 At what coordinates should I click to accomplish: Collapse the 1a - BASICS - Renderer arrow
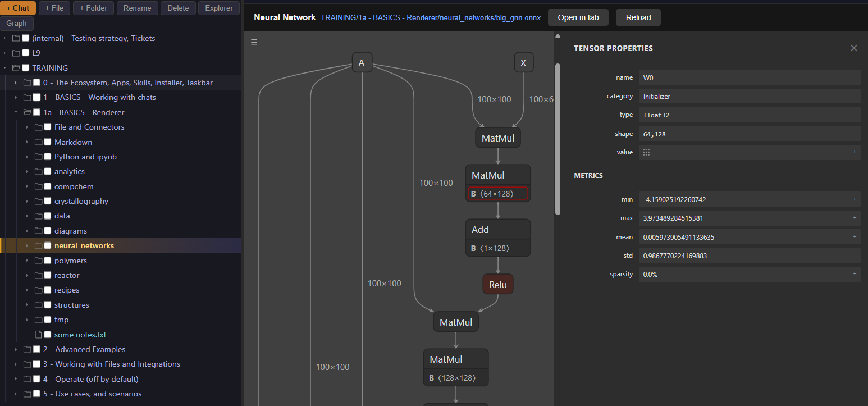(16, 112)
